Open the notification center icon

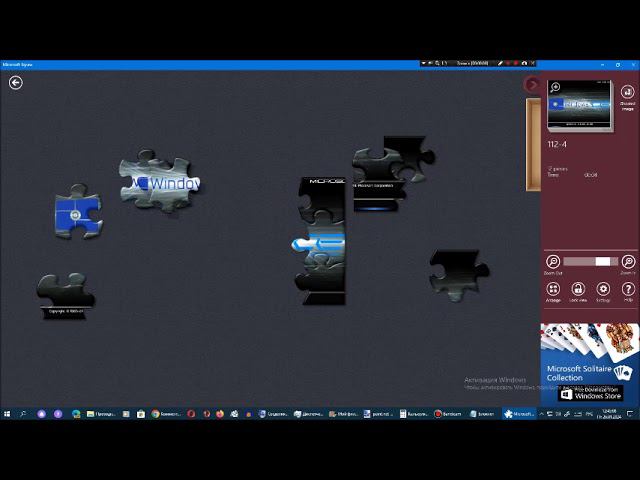tap(630, 414)
